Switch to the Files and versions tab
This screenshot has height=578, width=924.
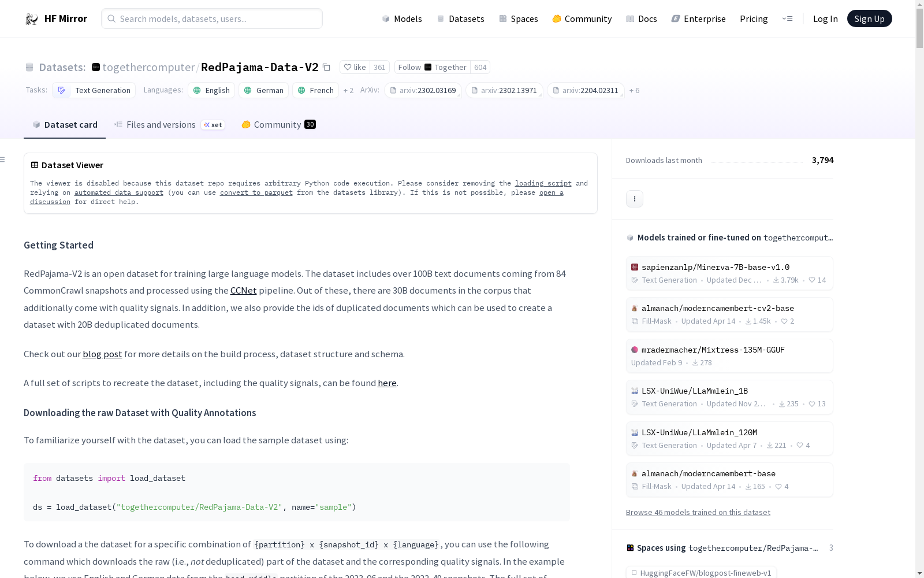[x=169, y=125]
